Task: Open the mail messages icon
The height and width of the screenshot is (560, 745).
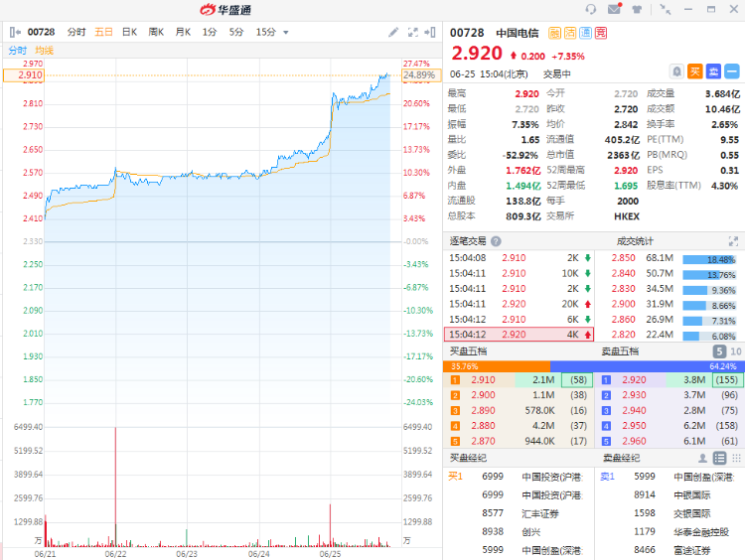Action: (614, 9)
